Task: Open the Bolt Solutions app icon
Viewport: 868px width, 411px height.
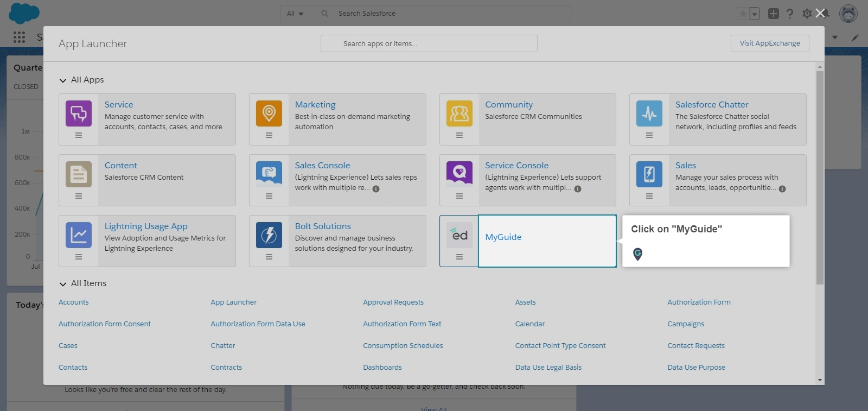Action: coord(269,235)
